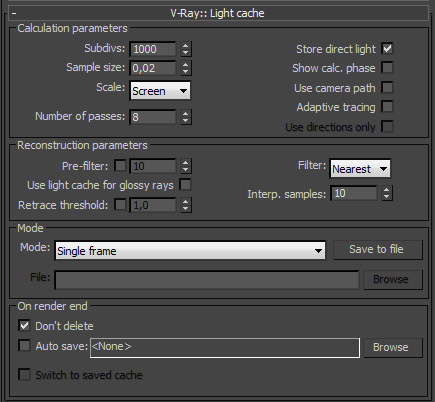Image resolution: width=435 pixels, height=402 pixels.
Task: Click Browse next to Auto save
Action: pyautogui.click(x=393, y=348)
